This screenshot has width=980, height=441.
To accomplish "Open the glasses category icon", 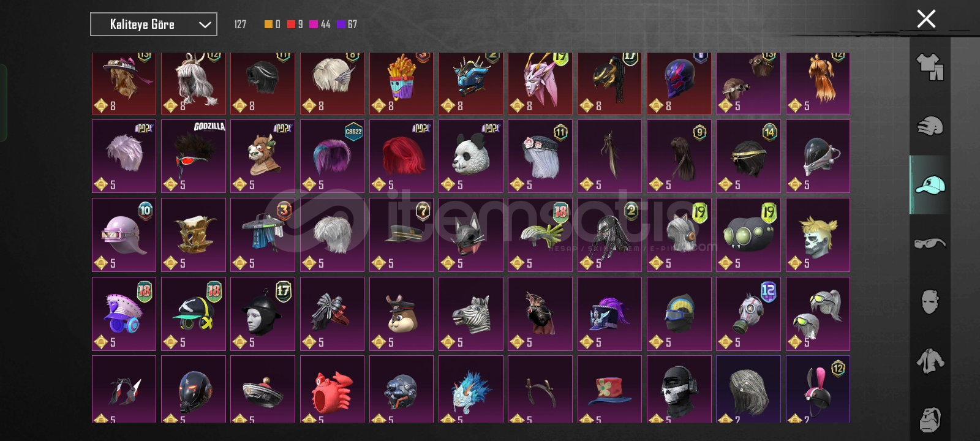I will coord(930,244).
